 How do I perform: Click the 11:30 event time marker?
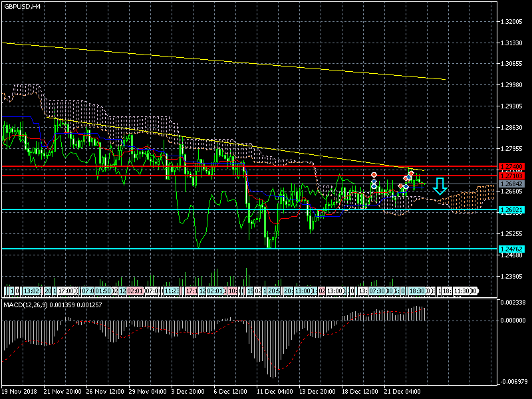tap(462, 291)
